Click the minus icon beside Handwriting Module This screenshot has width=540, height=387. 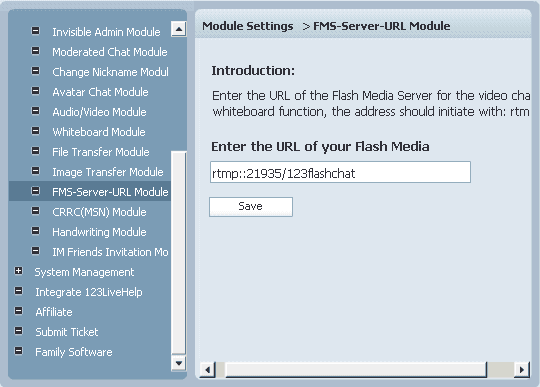pyautogui.click(x=35, y=231)
